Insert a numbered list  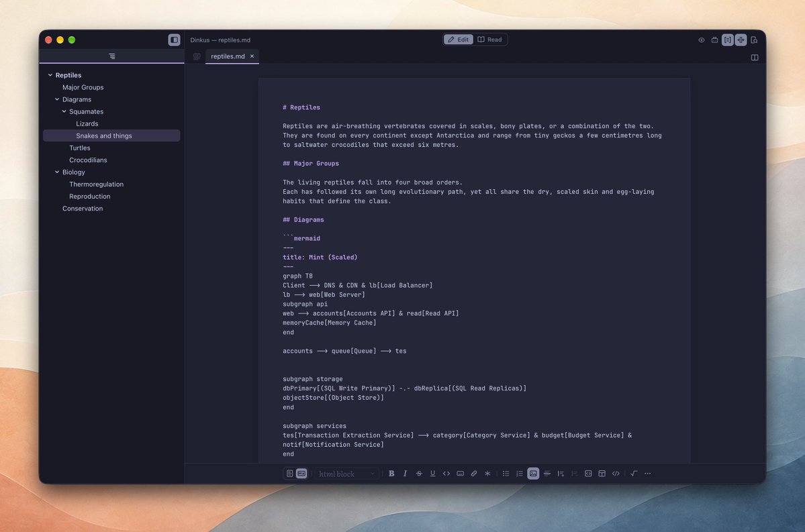(x=520, y=474)
